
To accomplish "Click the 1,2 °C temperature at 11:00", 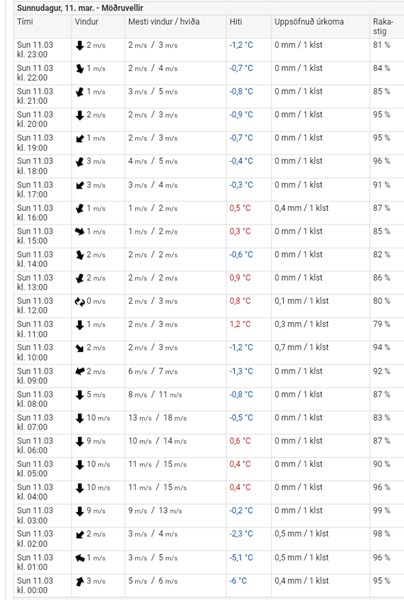I will coord(240,324).
